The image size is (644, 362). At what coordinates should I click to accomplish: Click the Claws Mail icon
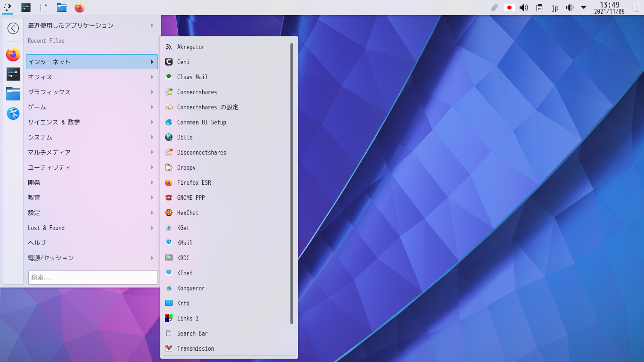point(169,77)
